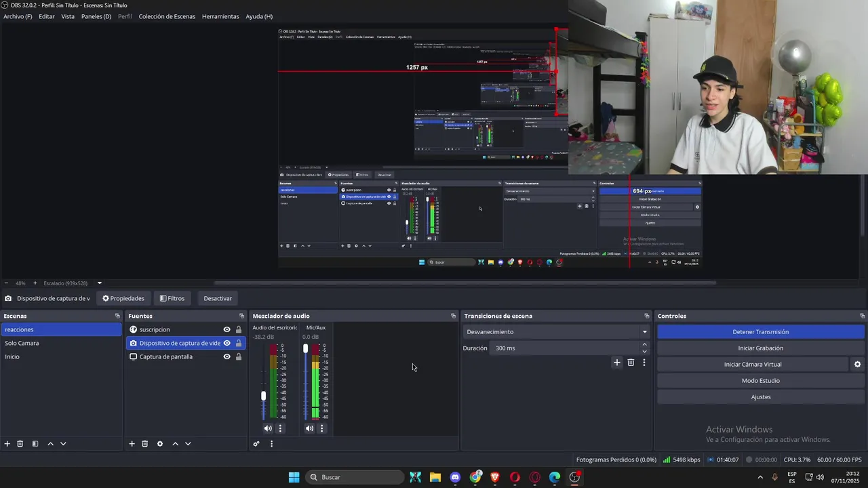This screenshot has width=868, height=488.
Task: Open Desvanecimiento transition dropdown
Action: pos(557,331)
